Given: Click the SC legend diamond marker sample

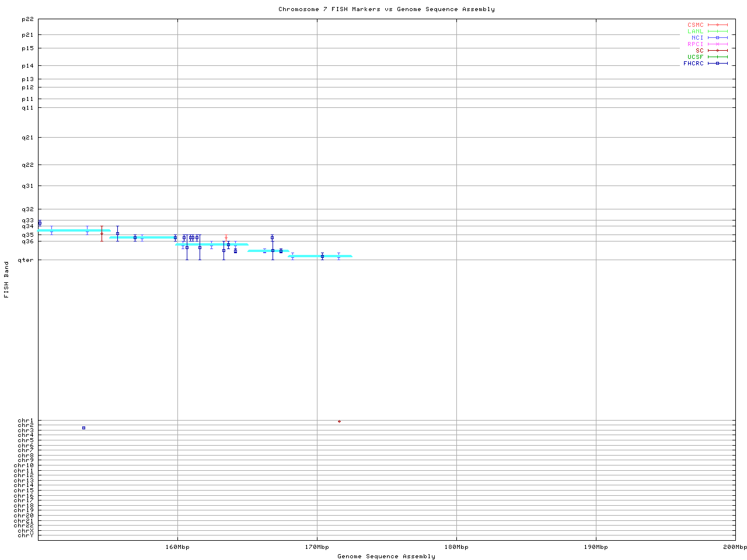Looking at the screenshot, I should pos(718,50).
